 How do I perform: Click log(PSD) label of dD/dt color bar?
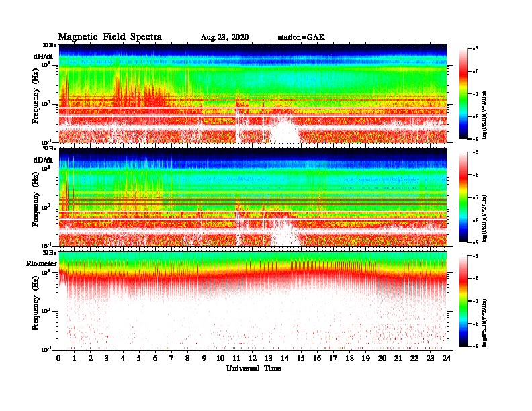click(484, 218)
